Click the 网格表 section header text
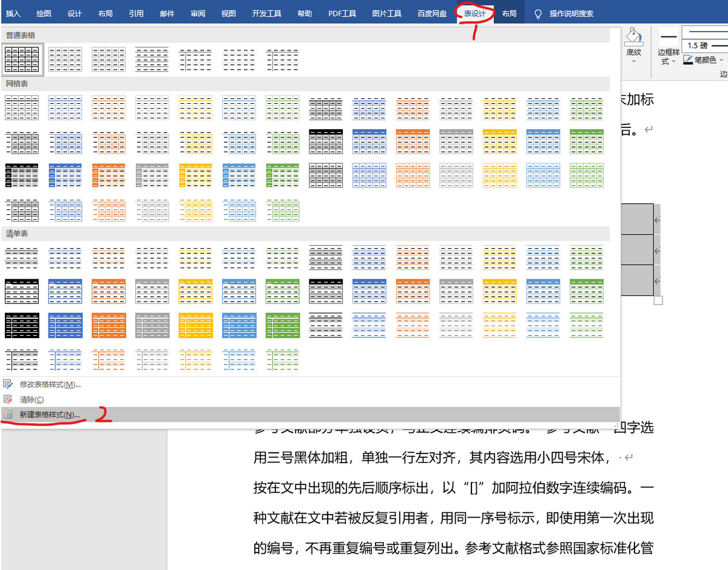Screen dimensions: 728x570 pos(17,83)
